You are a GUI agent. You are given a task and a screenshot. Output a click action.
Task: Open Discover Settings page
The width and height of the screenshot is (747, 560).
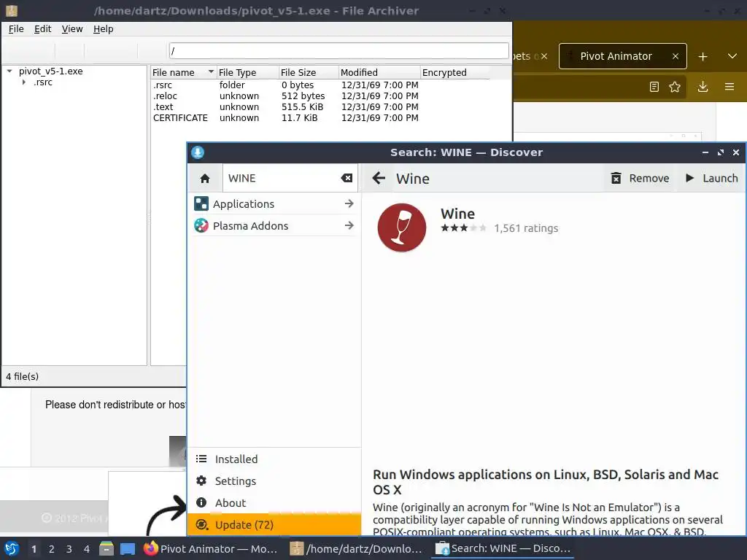[274, 481]
